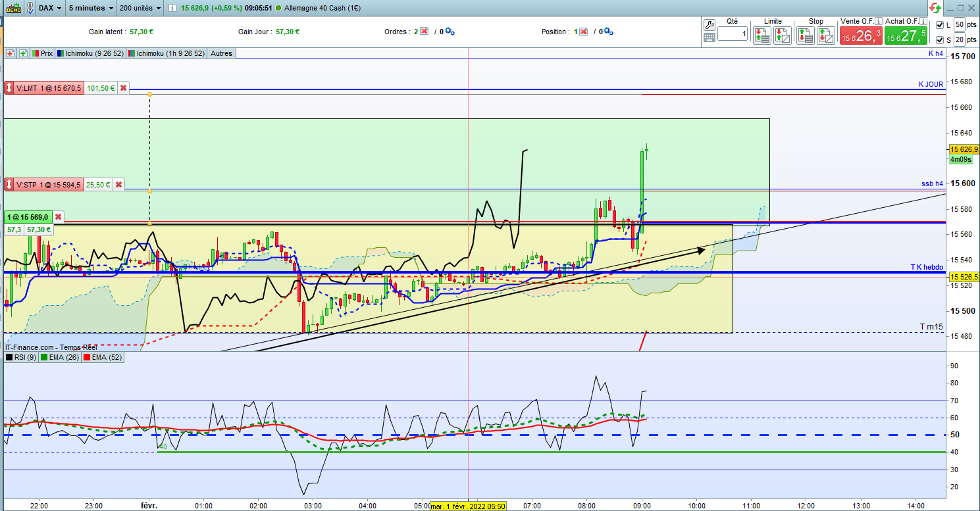Open the Position settings gear icon
Image resolution: width=980 pixels, height=511 pixels.
tap(608, 32)
